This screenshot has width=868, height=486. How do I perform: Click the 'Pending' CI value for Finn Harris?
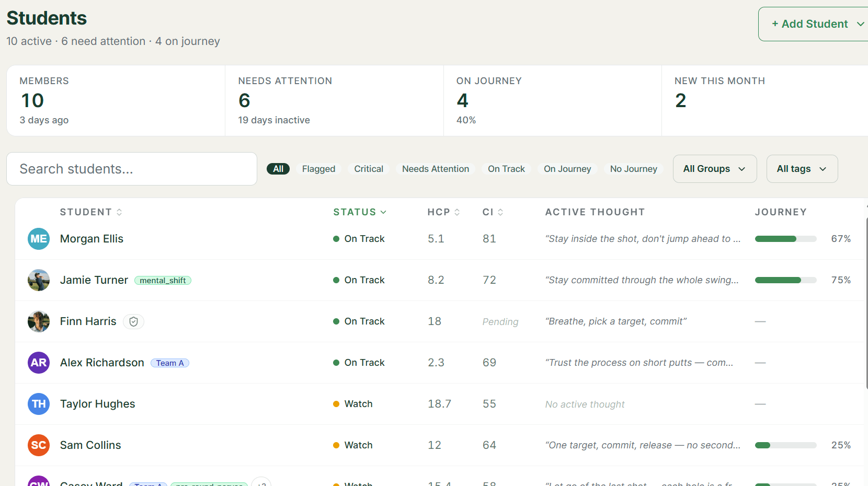[x=500, y=322]
